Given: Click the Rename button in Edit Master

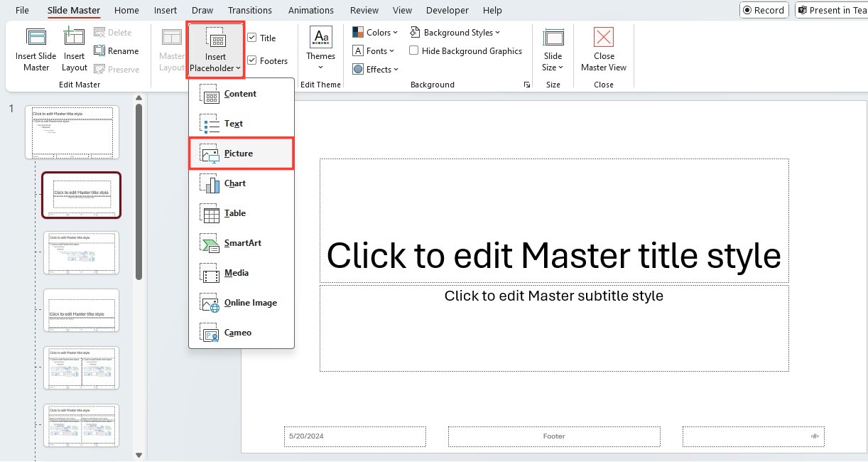Looking at the screenshot, I should point(116,51).
